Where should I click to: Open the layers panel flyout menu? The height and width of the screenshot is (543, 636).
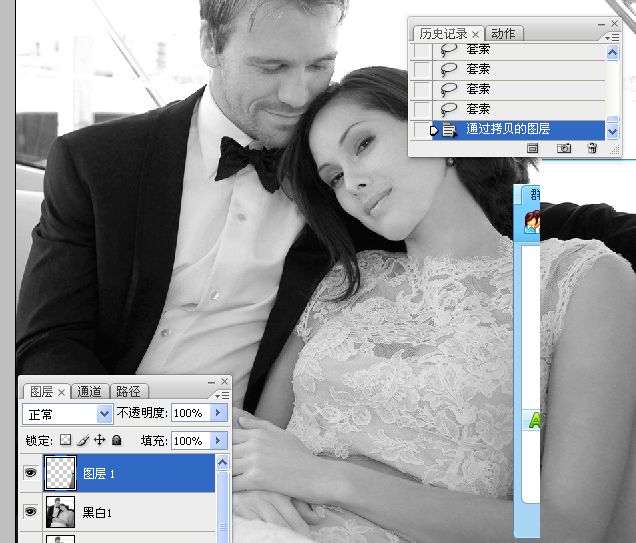222,395
